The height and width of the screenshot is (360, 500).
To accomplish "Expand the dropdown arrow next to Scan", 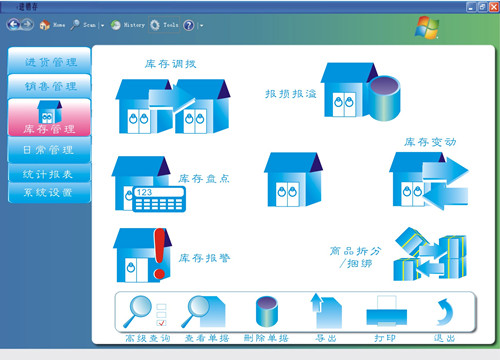I will tap(102, 25).
